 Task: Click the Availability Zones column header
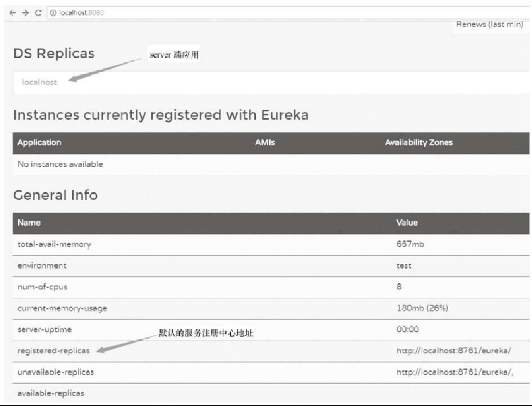419,143
